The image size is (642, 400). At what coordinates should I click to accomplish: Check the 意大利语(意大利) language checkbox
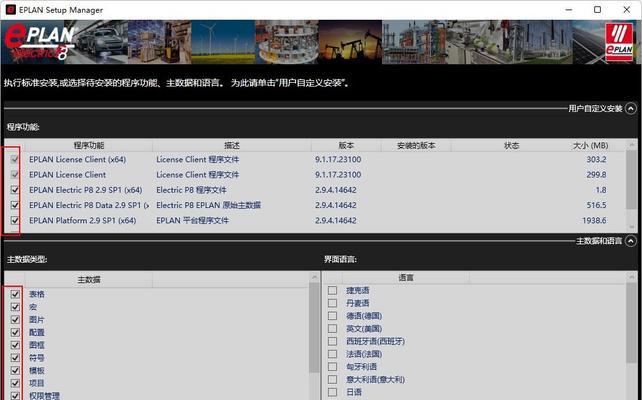coord(332,379)
